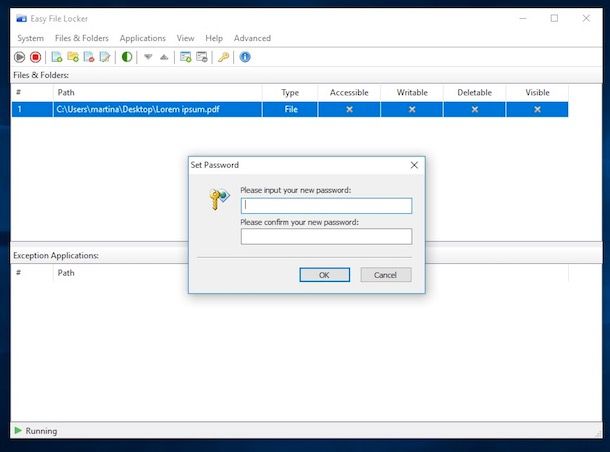Click the Add Folder toolbar icon
Image resolution: width=610 pixels, height=452 pixels.
[x=73, y=57]
